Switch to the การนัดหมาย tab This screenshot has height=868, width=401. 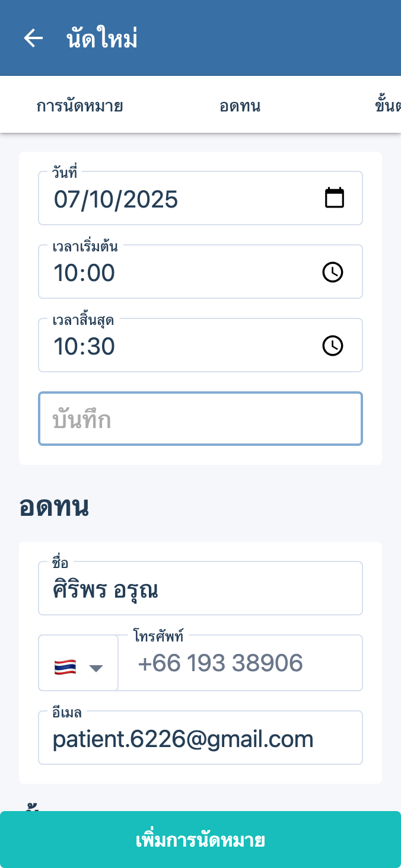80,106
